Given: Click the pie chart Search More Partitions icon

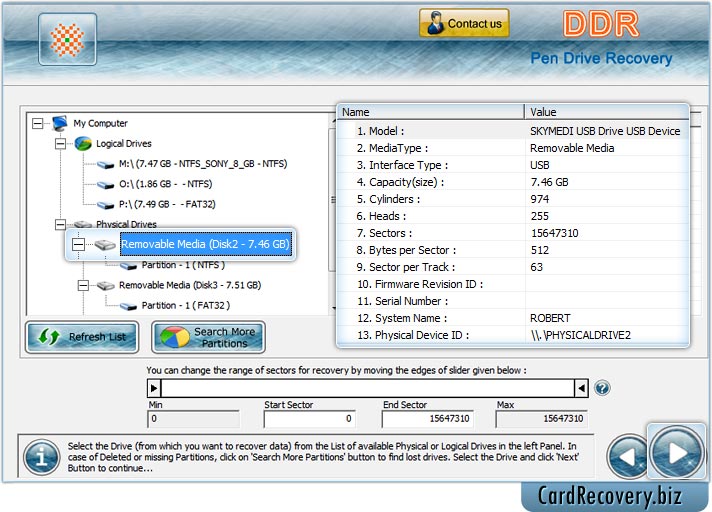Looking at the screenshot, I should click(x=174, y=337).
